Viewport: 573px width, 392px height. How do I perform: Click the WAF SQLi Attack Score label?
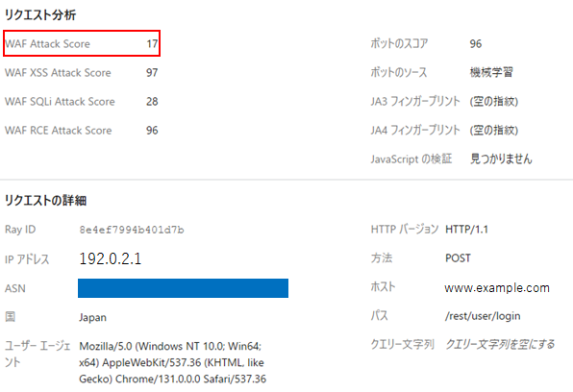pyautogui.click(x=60, y=102)
